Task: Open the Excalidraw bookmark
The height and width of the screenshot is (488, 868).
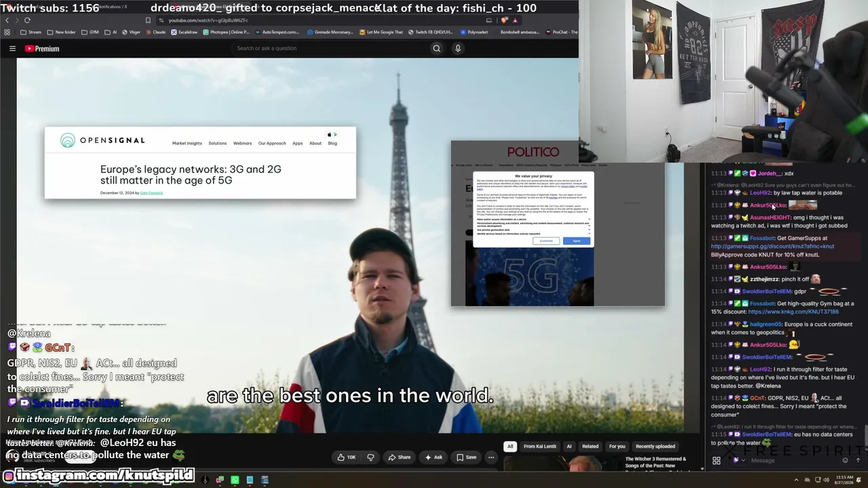Action: tap(184, 32)
